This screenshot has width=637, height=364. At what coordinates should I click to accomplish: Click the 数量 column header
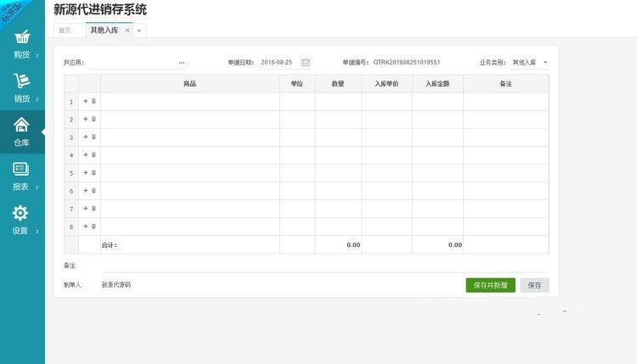click(338, 84)
